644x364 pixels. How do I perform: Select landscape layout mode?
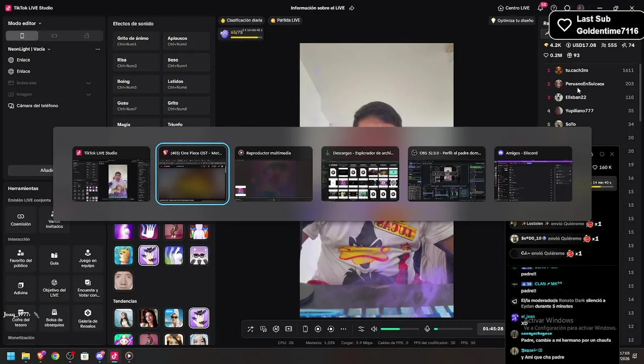tap(54, 36)
